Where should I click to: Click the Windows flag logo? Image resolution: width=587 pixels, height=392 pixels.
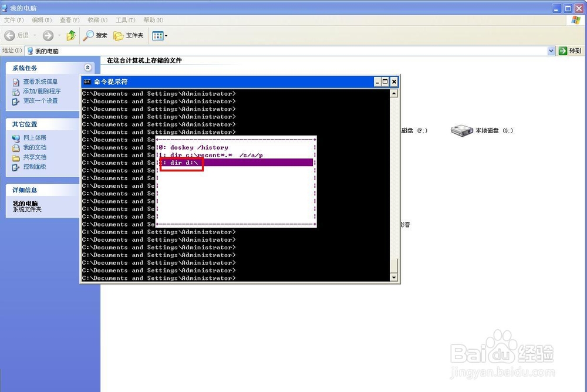pos(576,20)
